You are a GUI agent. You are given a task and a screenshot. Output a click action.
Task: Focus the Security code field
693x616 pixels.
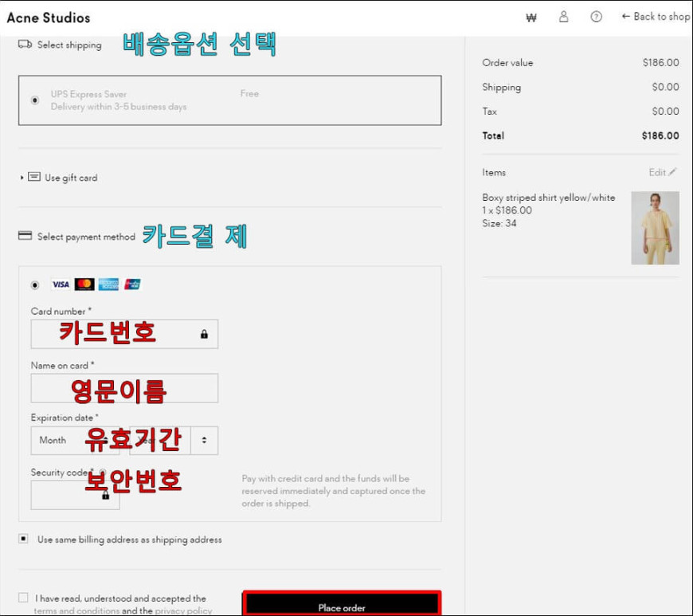(75, 496)
